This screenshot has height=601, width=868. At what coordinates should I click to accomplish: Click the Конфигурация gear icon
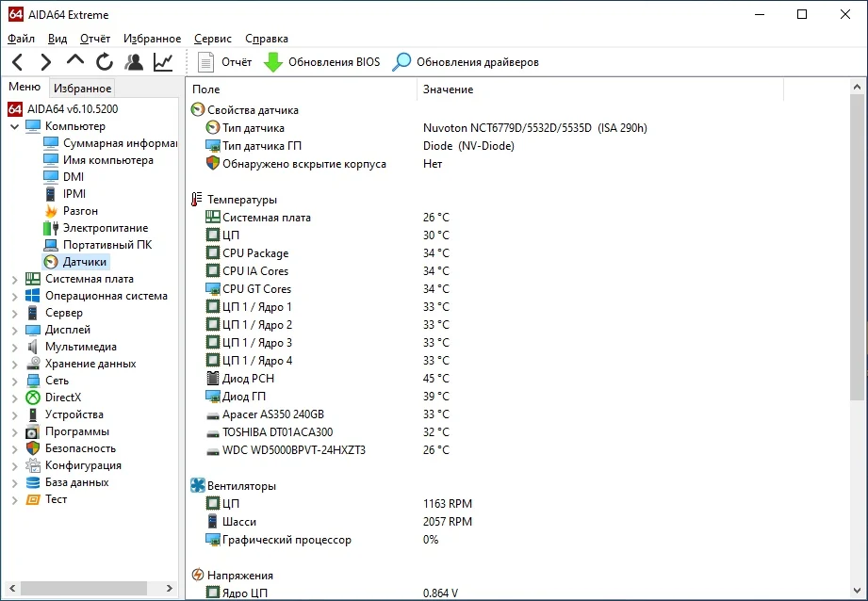[33, 465]
